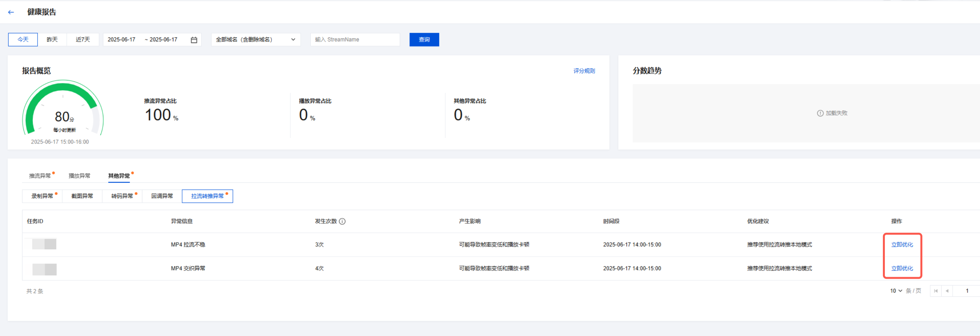This screenshot has height=336, width=980.
Task: Go to previous page pagination arrow
Action: (x=947, y=291)
